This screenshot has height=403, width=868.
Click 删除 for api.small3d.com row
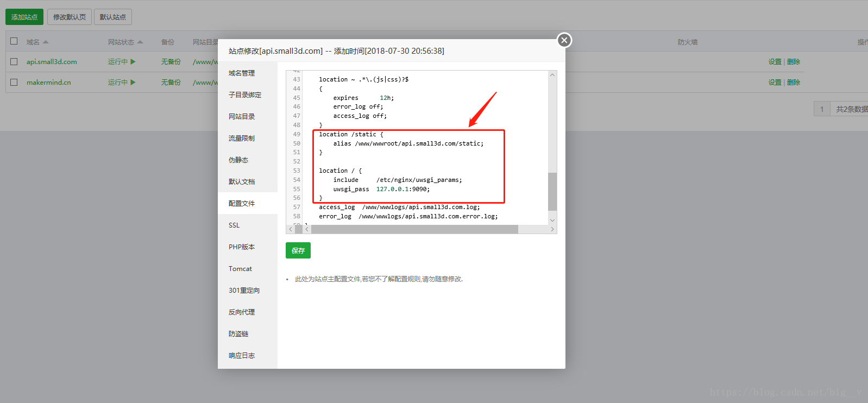(x=794, y=62)
